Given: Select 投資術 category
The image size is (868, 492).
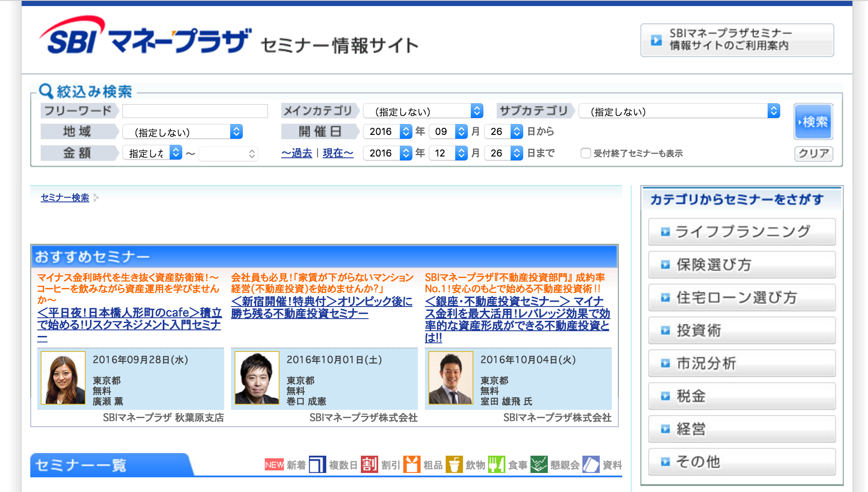Looking at the screenshot, I should click(x=742, y=330).
